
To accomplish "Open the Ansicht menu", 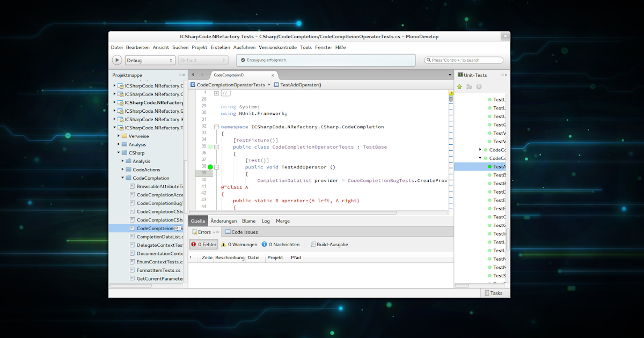I will 161,47.
